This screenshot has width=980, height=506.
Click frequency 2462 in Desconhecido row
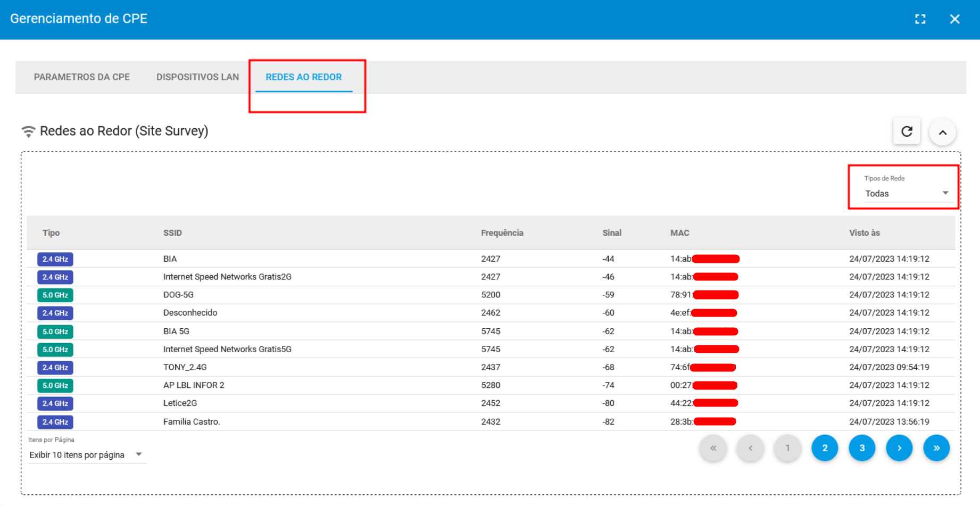491,313
